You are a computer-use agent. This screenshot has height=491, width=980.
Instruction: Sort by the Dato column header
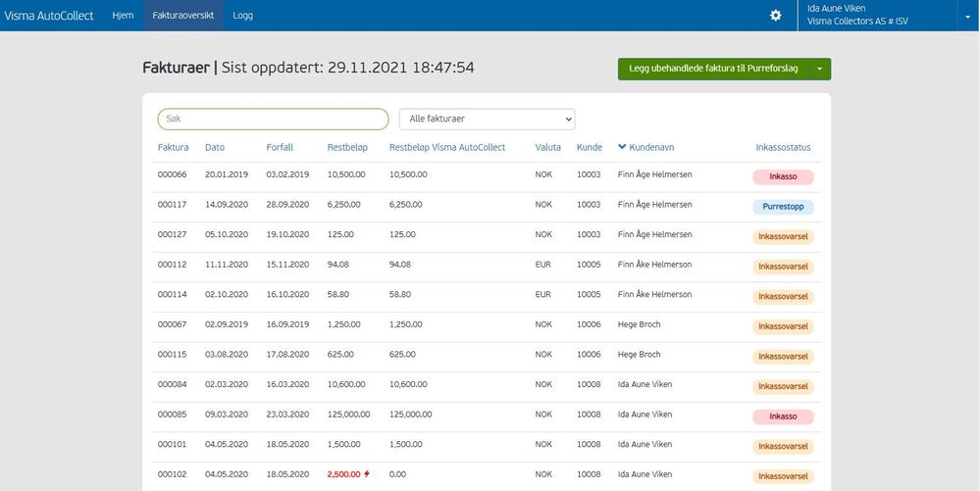tap(215, 147)
